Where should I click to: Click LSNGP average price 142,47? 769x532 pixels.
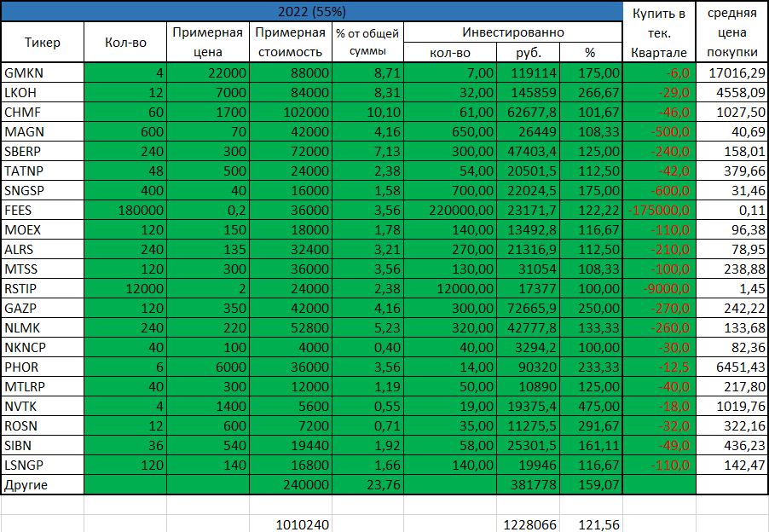point(732,465)
